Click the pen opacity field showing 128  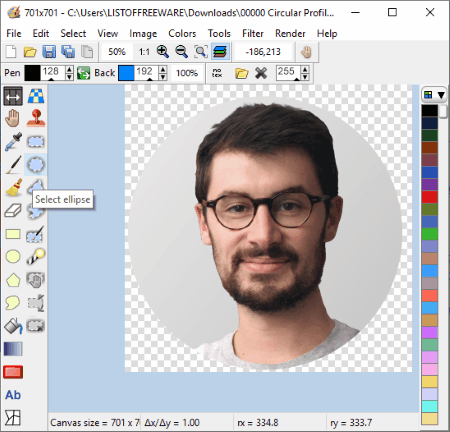(x=53, y=73)
